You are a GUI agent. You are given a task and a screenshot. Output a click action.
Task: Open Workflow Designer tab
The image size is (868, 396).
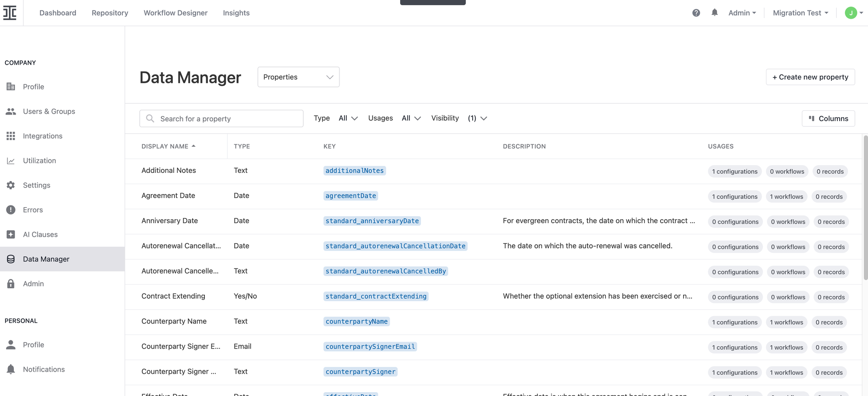point(176,13)
